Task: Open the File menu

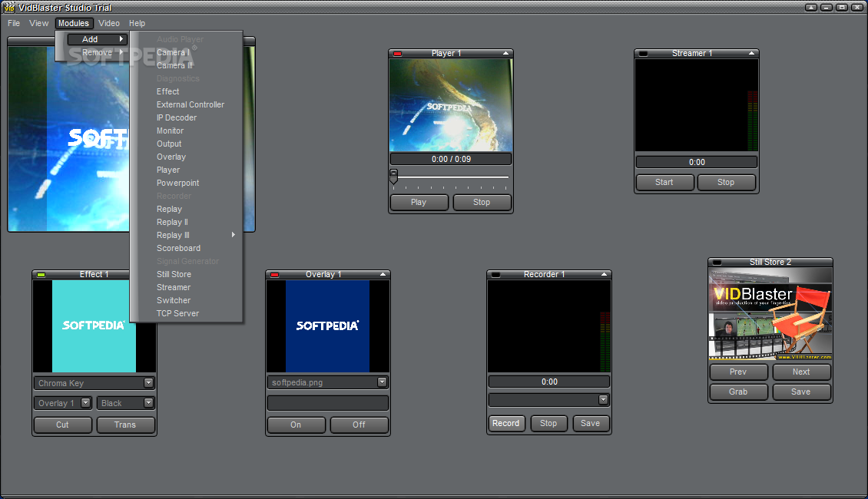Action: 14,23
